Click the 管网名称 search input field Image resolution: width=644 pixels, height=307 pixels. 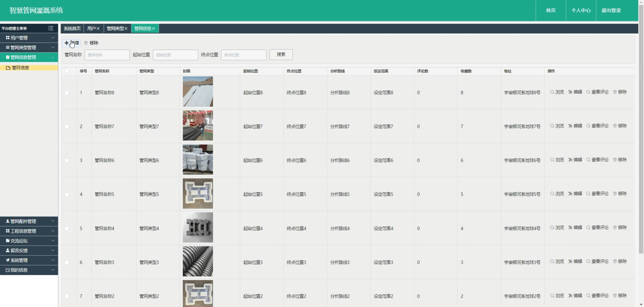click(107, 55)
